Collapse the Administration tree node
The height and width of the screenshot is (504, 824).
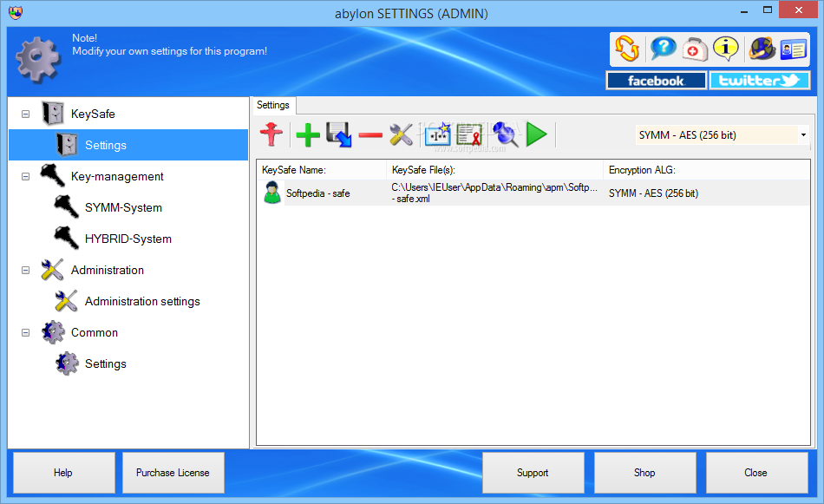point(25,270)
